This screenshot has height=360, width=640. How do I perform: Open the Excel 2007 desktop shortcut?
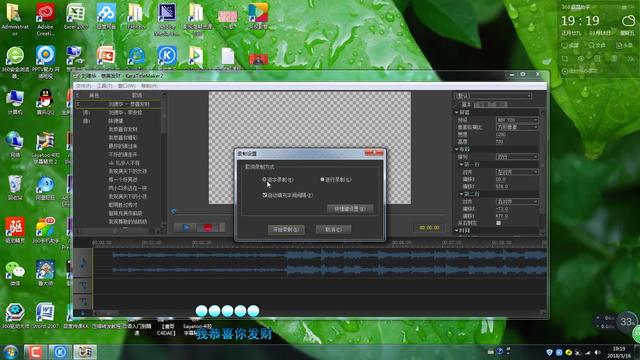pyautogui.click(x=76, y=16)
